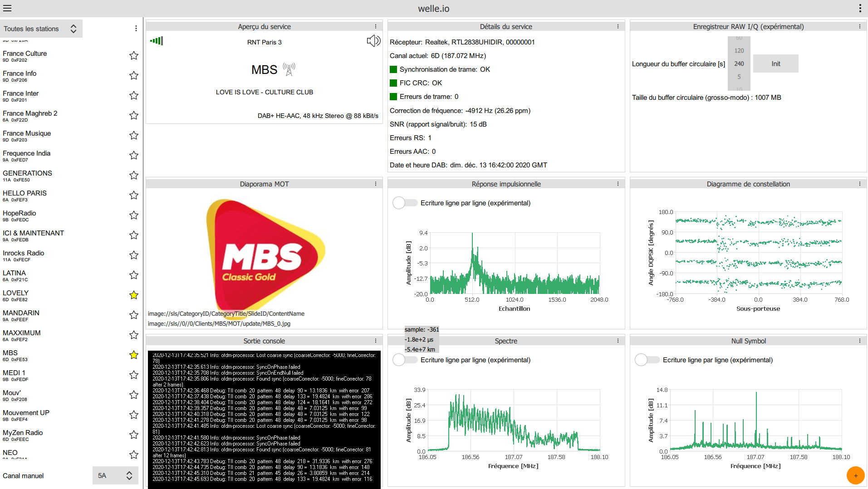
Task: Enable line-by-line writing in Spectre panel
Action: (x=405, y=360)
